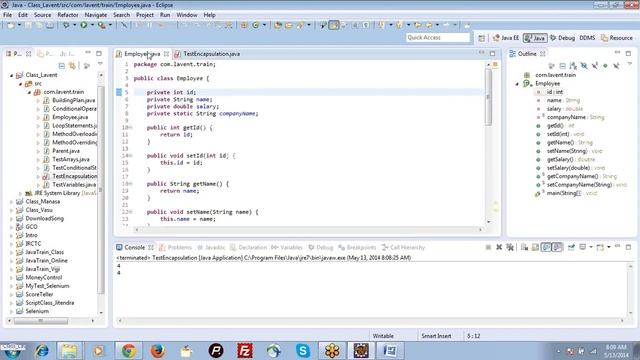This screenshot has height=360, width=640.
Task: Open the Refactor menu
Action: [68, 15]
